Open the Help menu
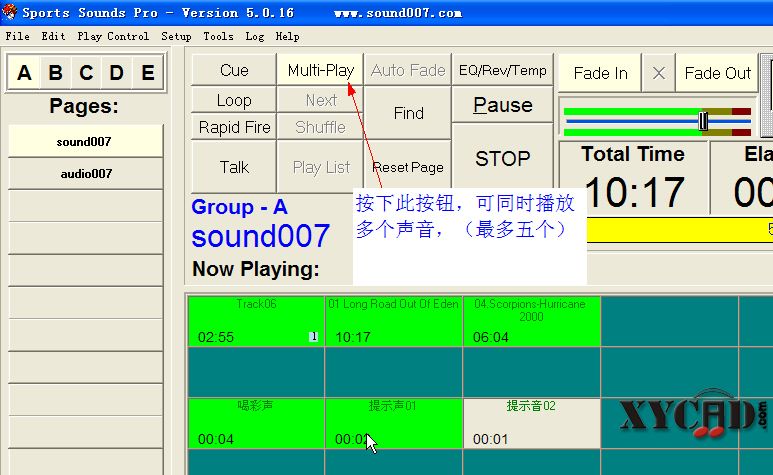Viewport: 773px width, 475px height. 287,36
